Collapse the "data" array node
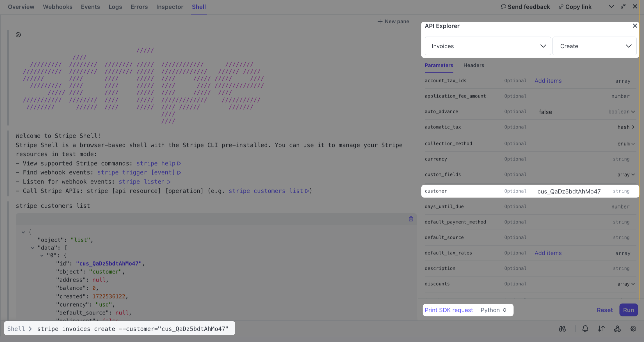This screenshot has width=644, height=342. pyautogui.click(x=33, y=248)
